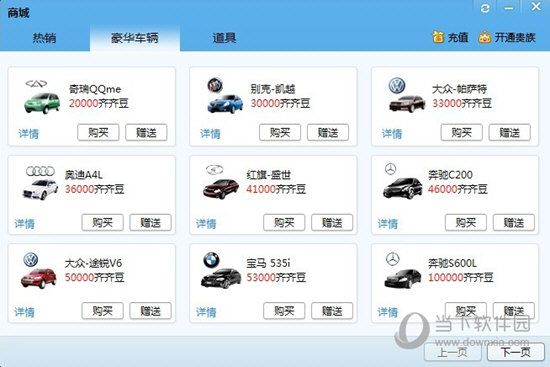Go to next page with 下一页
The height and width of the screenshot is (367, 550).
516,352
